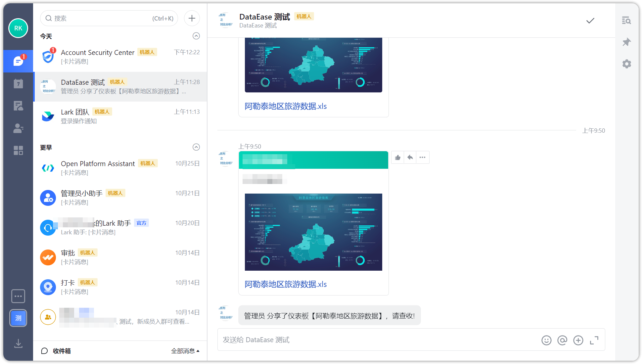Click the 管理员 分享了仪表板 message bubble

329,316
